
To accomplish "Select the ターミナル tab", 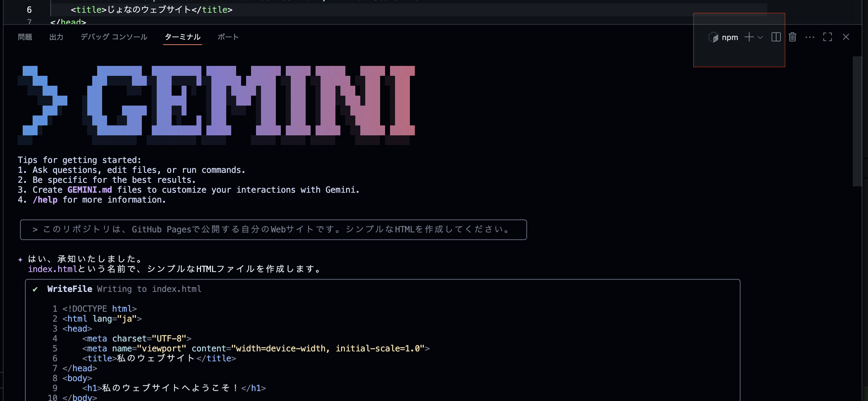I will click(183, 37).
